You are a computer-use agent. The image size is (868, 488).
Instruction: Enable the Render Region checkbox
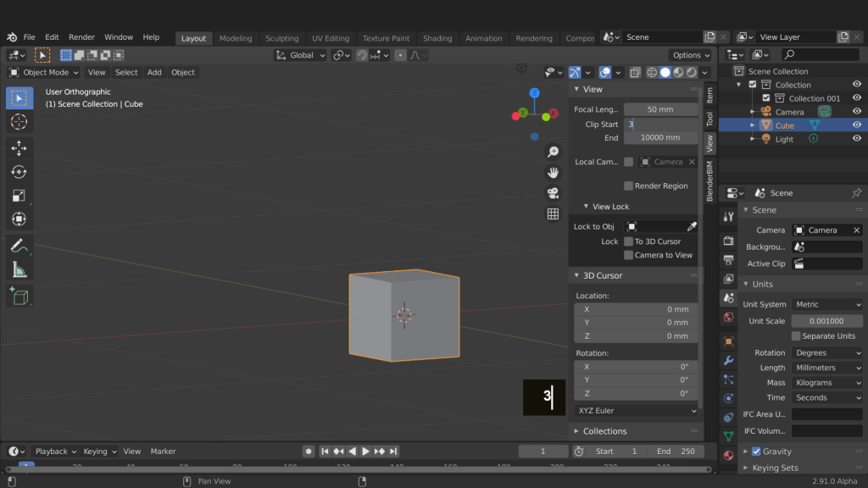tap(629, 186)
